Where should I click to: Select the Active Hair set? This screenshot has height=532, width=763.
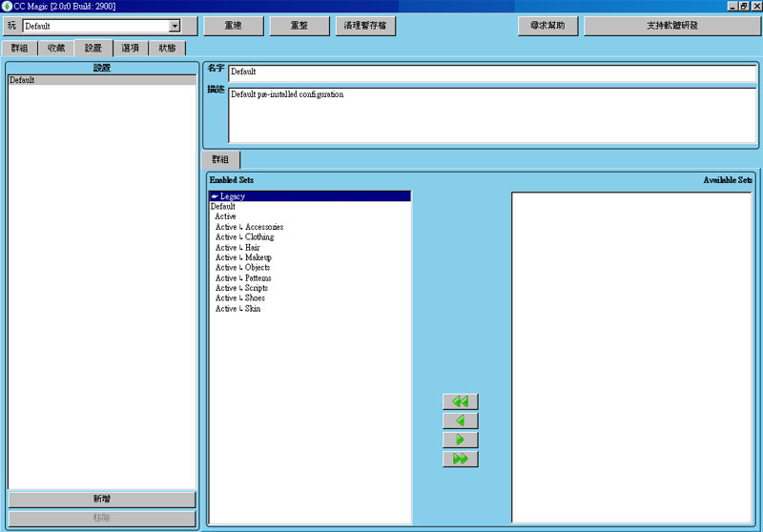click(x=310, y=248)
